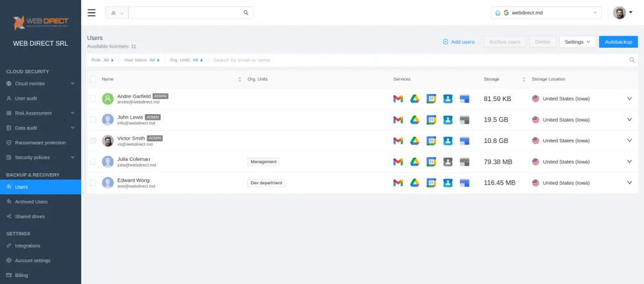Click the magnifier icon in top search bar
Viewport: 644px width, 284px height.
click(x=246, y=13)
